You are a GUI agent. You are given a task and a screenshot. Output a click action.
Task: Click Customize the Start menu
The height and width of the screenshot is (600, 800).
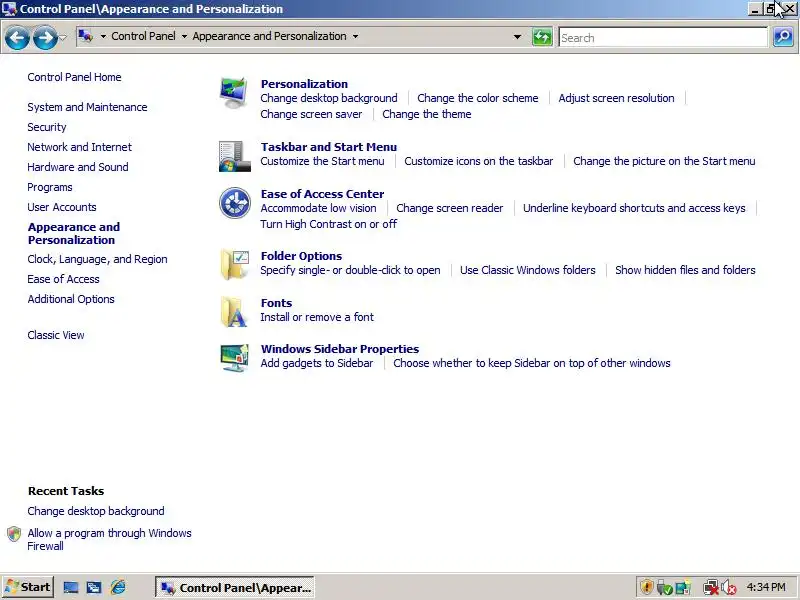coord(322,161)
